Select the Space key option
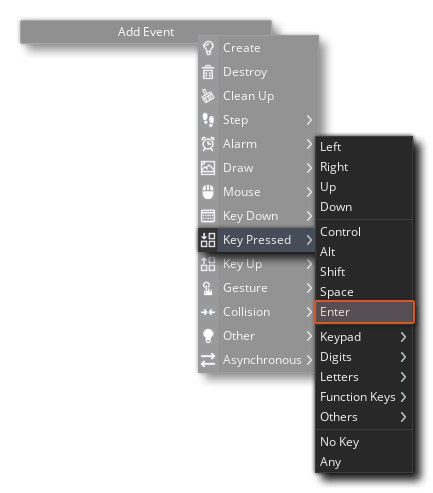433x493 pixels. pos(364,292)
